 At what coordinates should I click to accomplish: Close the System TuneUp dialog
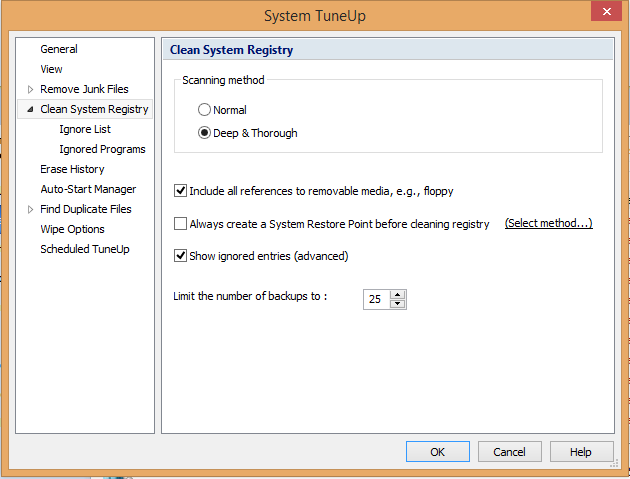tap(606, 11)
